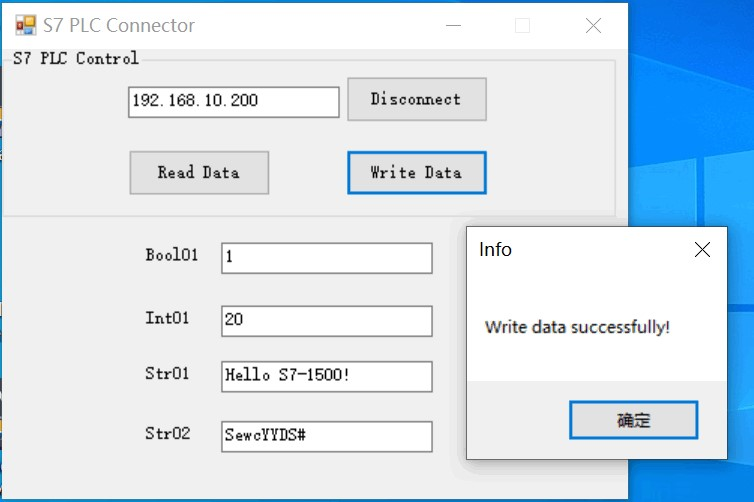Click the Bool01 label
The width and height of the screenshot is (754, 502).
tap(171, 255)
